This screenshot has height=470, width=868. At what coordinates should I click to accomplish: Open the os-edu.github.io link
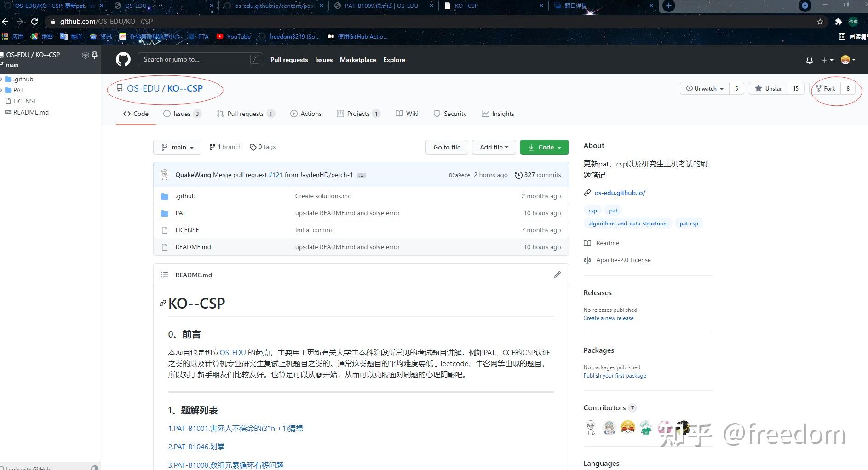click(x=620, y=193)
